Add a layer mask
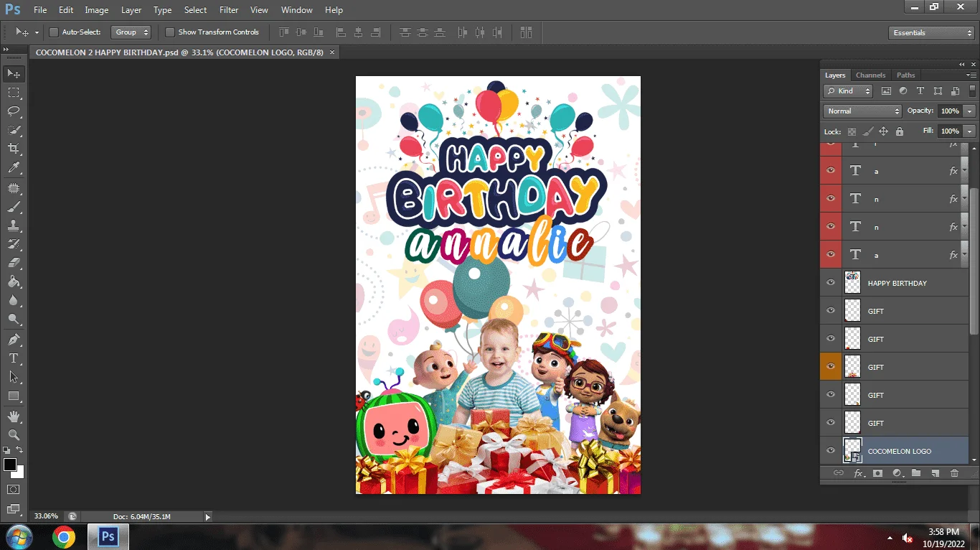Viewport: 980px width, 550px height. (x=877, y=473)
